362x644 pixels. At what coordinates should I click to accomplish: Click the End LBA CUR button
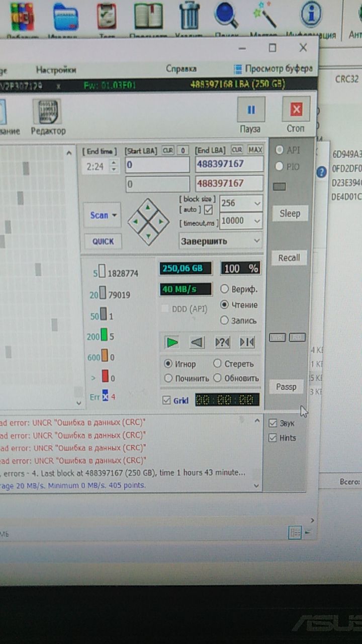237,150
